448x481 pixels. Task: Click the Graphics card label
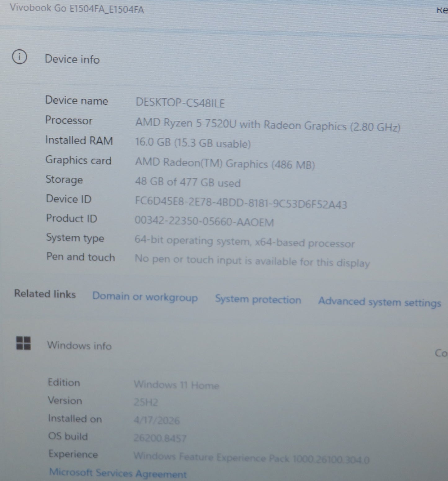pyautogui.click(x=78, y=160)
